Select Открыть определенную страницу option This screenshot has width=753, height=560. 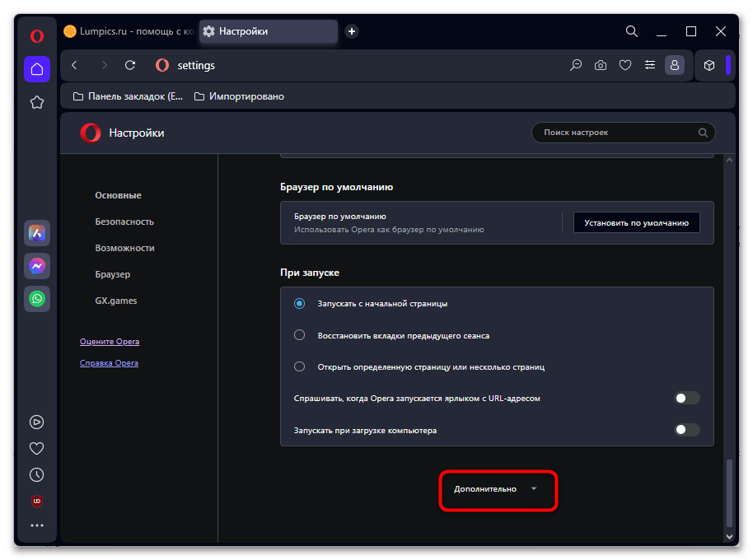299,366
